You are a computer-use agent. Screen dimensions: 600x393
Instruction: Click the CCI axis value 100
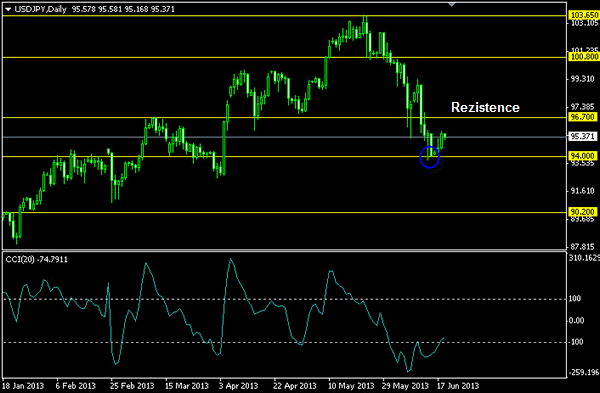[575, 298]
